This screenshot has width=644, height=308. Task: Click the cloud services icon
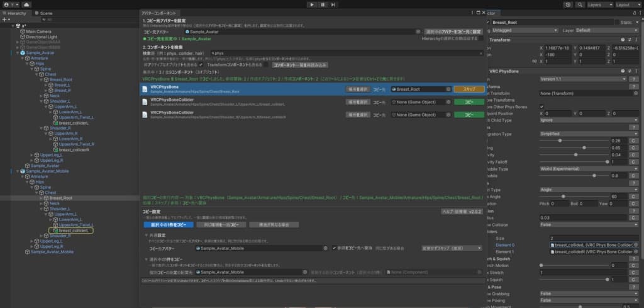pyautogui.click(x=26, y=4)
